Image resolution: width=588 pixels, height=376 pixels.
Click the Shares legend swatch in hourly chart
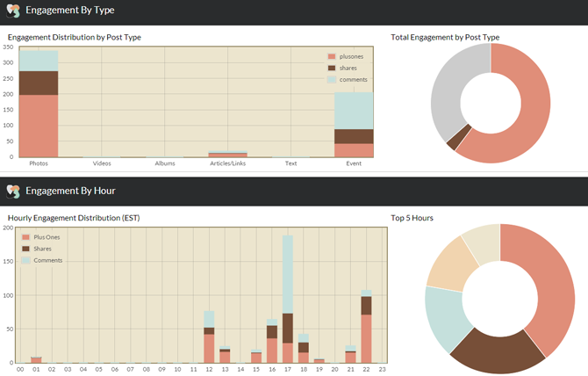pyautogui.click(x=25, y=249)
